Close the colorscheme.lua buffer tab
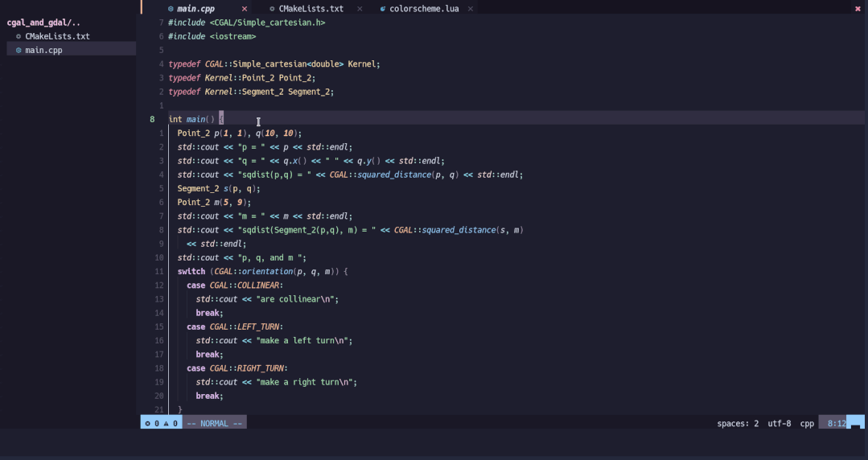Image resolution: width=868 pixels, height=460 pixels. (471, 9)
